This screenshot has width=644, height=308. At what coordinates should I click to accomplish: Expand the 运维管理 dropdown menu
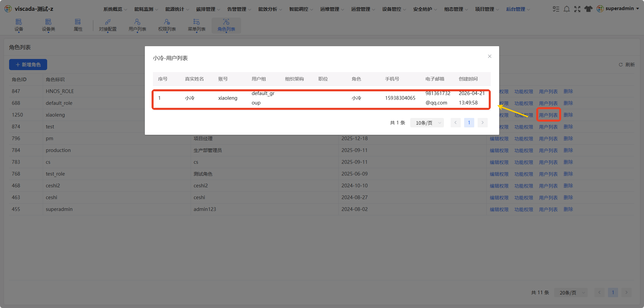point(332,9)
